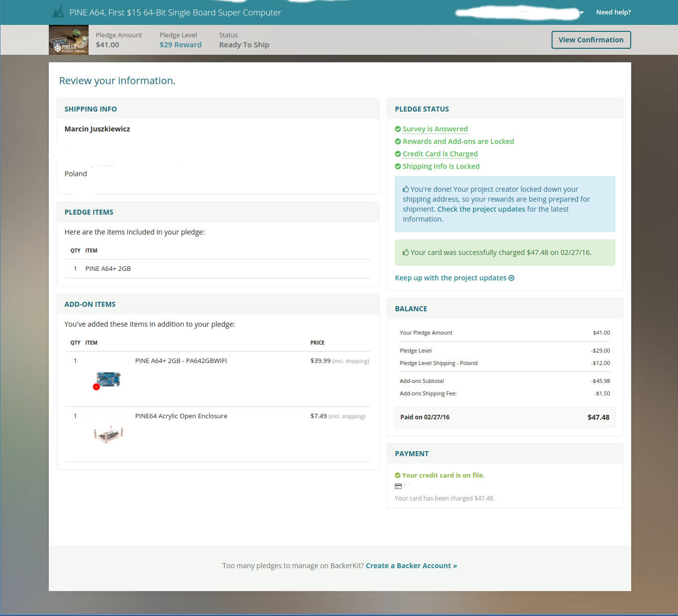Click the $29 Reward pledge level link

(180, 45)
